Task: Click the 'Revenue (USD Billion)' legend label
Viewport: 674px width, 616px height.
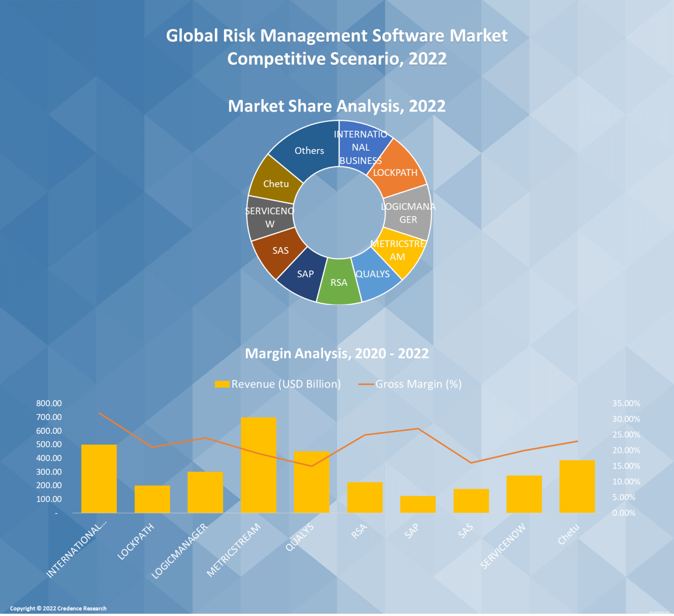Action: tap(286, 384)
